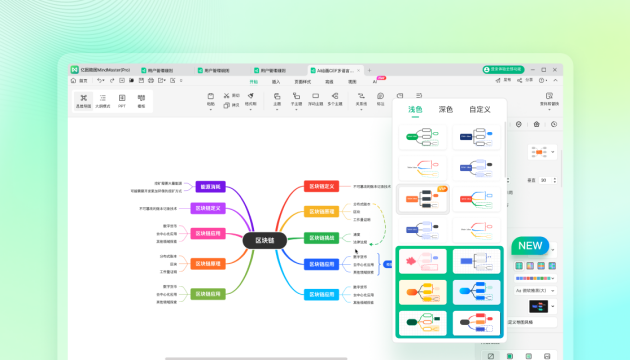Screen dimensions: 630x360
Task: Open the layout structure dropdown
Action: [542, 152]
